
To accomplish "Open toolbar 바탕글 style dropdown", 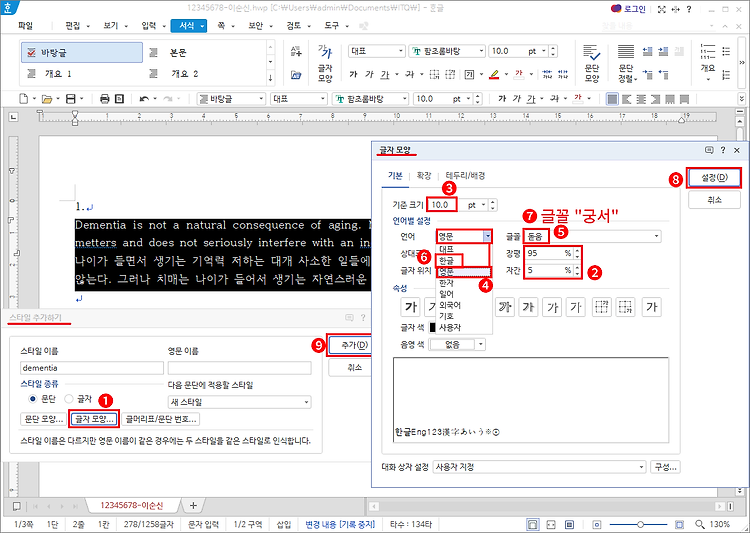I will [x=261, y=99].
